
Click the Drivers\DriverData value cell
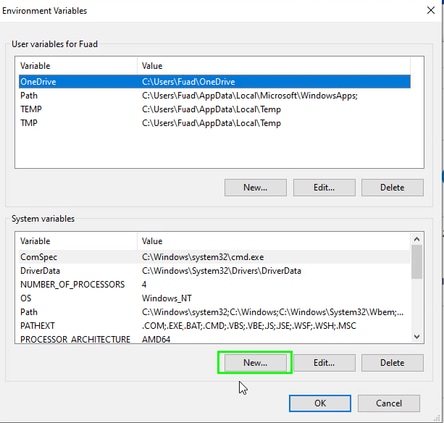(x=221, y=271)
